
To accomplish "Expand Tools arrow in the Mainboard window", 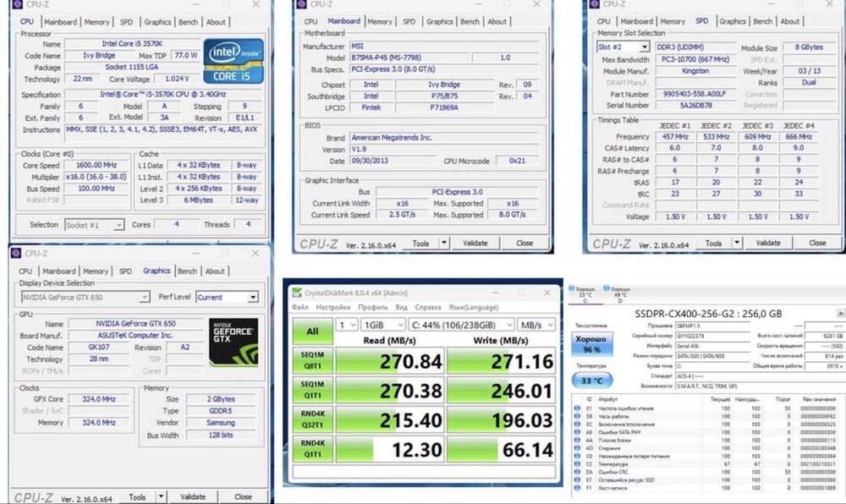I will (x=443, y=243).
